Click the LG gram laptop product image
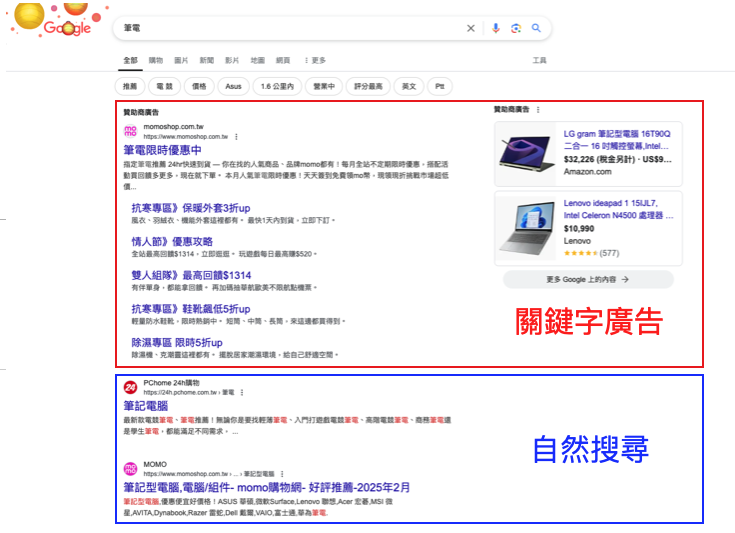Screen dimensions: 735x533 (x=525, y=154)
